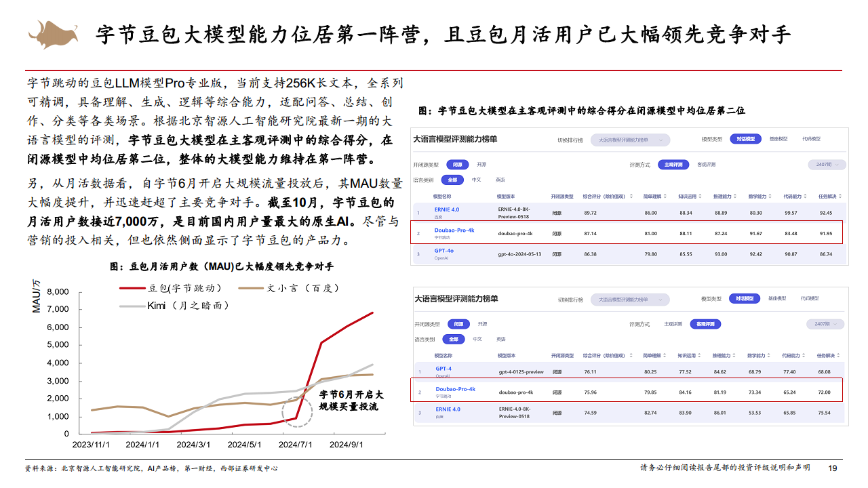Select 开源 in the ERNIE-first leaderboard
Screen dimensions: 868x488
coord(481,165)
